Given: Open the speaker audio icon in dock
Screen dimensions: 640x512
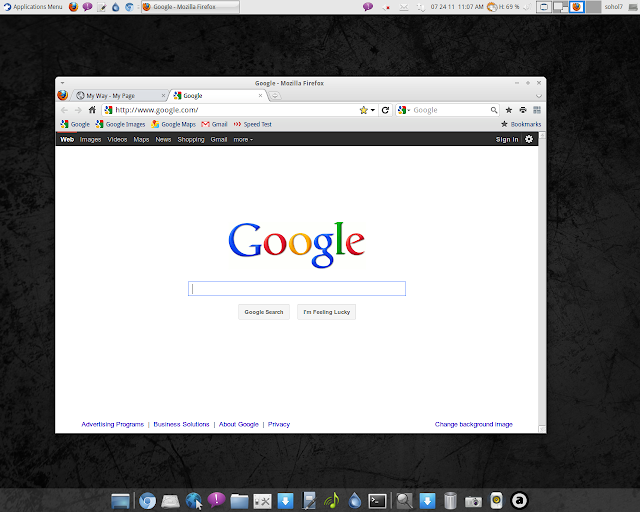Looking at the screenshot, I should 496,501.
